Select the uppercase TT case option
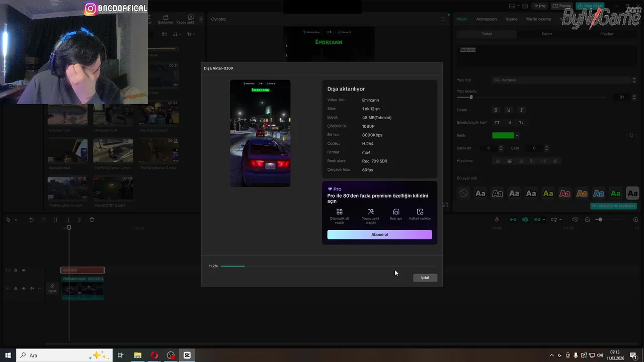Viewport: 644px width, 362px height. (497, 123)
